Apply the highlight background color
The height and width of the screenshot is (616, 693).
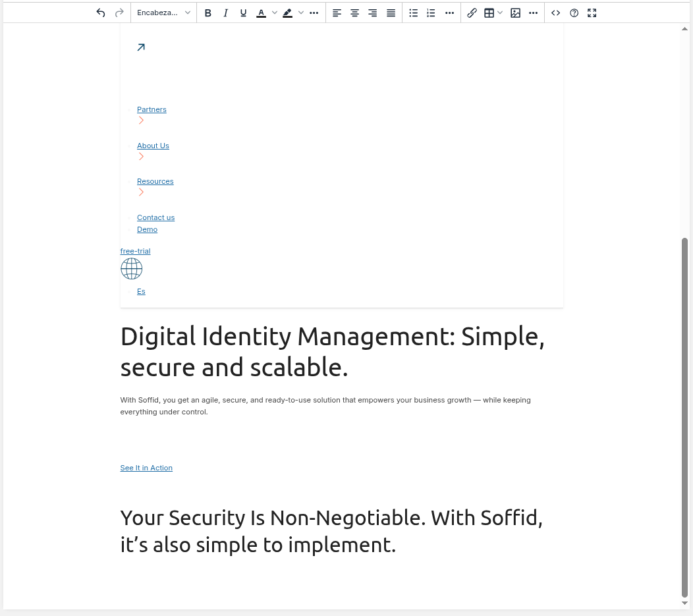[288, 13]
